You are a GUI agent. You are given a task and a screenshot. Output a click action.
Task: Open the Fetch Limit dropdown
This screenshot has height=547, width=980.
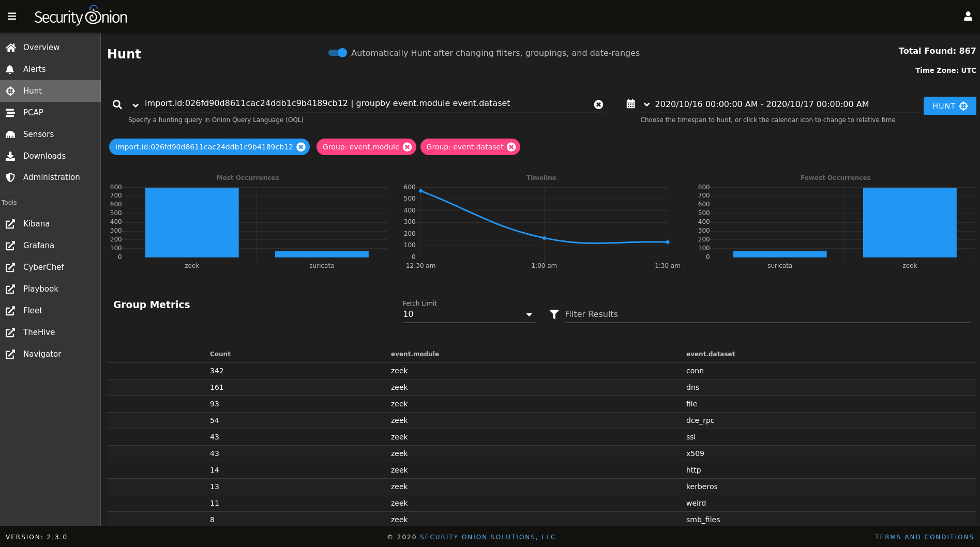point(529,314)
